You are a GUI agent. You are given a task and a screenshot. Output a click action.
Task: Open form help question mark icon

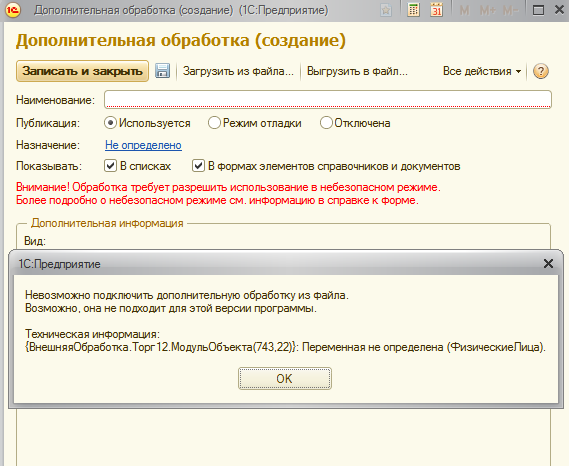[541, 71]
